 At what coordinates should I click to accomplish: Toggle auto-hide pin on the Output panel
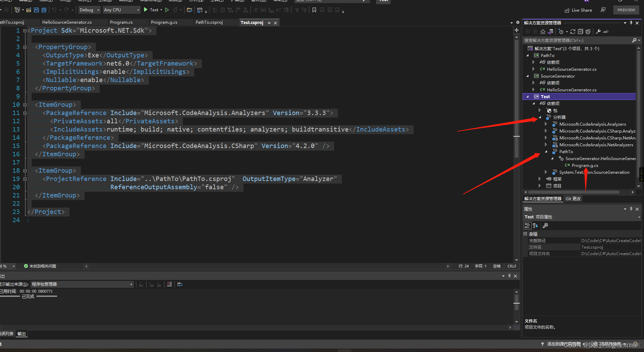pyautogui.click(x=509, y=276)
